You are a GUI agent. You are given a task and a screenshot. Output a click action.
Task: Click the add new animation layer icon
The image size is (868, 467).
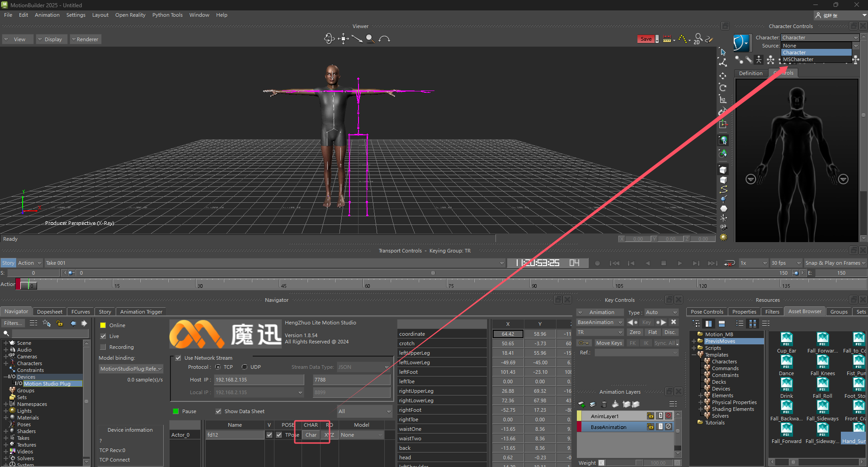pos(582,404)
